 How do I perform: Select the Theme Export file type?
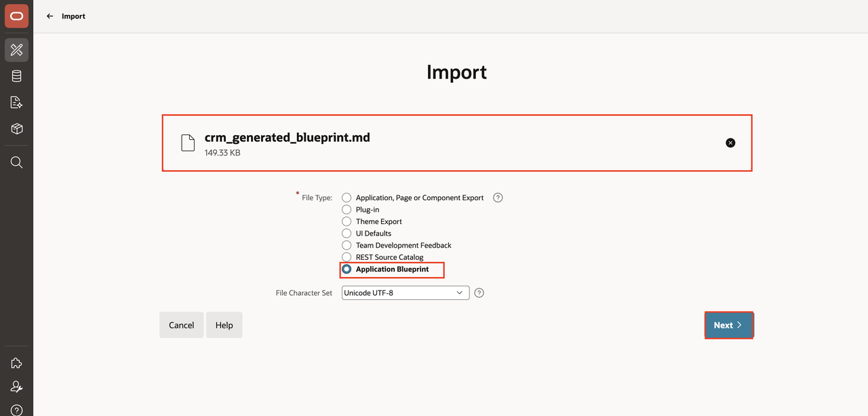(x=347, y=221)
